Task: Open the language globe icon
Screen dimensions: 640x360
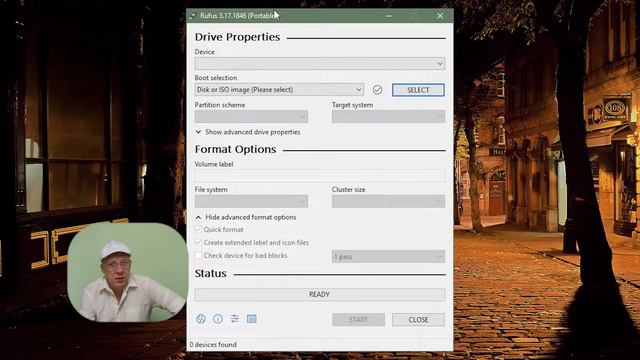Action: click(x=201, y=319)
